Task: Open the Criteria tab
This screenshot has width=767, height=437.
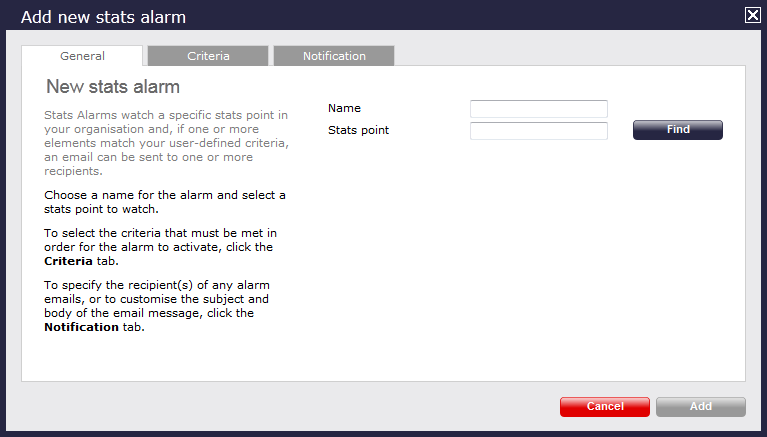Action: click(x=208, y=56)
